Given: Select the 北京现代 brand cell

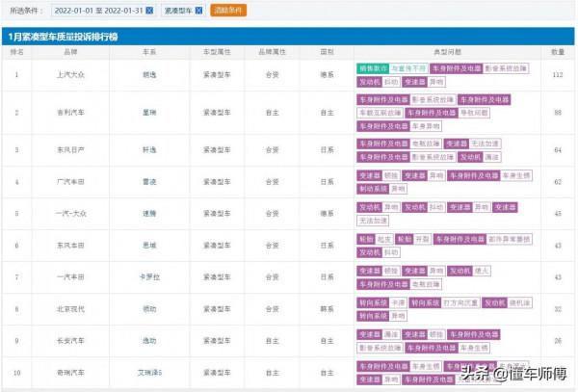Looking at the screenshot, I should tap(70, 309).
